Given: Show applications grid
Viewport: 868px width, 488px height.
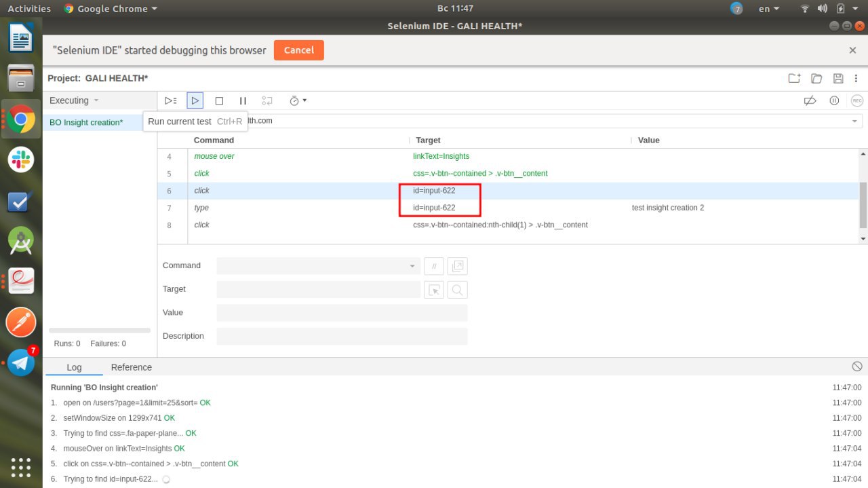Looking at the screenshot, I should pyautogui.click(x=21, y=467).
